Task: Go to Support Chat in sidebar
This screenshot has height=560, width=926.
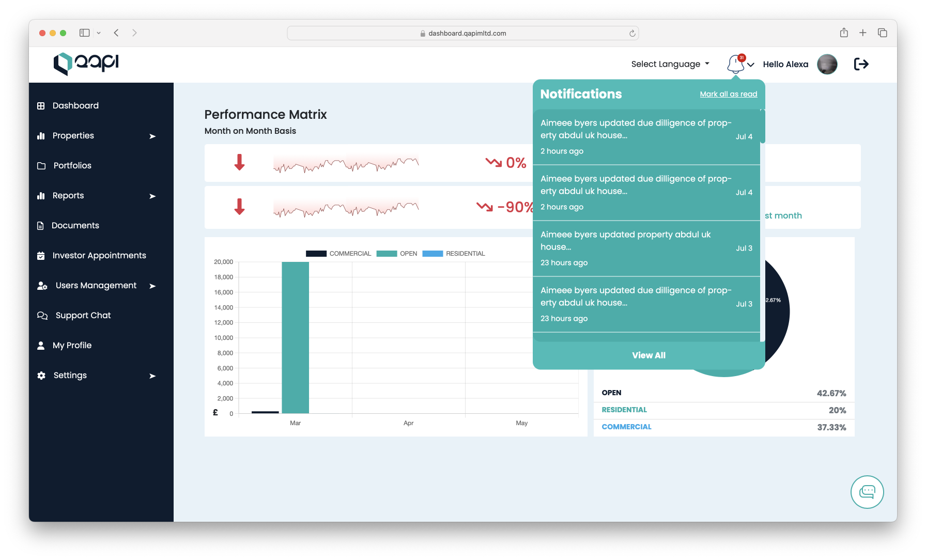Action: click(83, 316)
